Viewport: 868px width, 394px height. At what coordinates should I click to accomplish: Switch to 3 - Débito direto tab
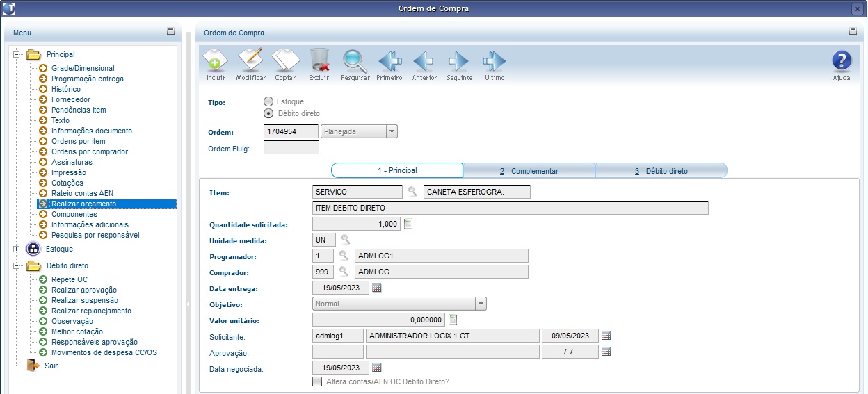coord(661,170)
